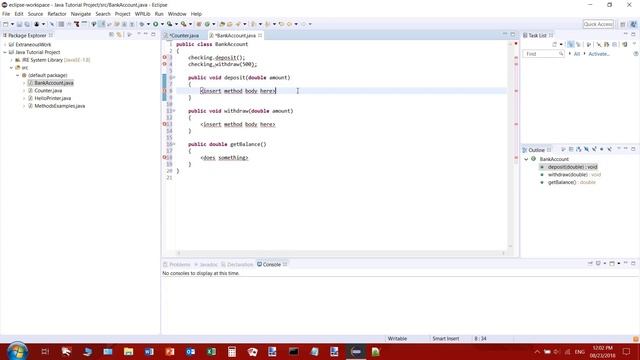Screen dimensions: 640x360
Task: Select Counter.java in Package Explorer
Action: (x=48, y=91)
